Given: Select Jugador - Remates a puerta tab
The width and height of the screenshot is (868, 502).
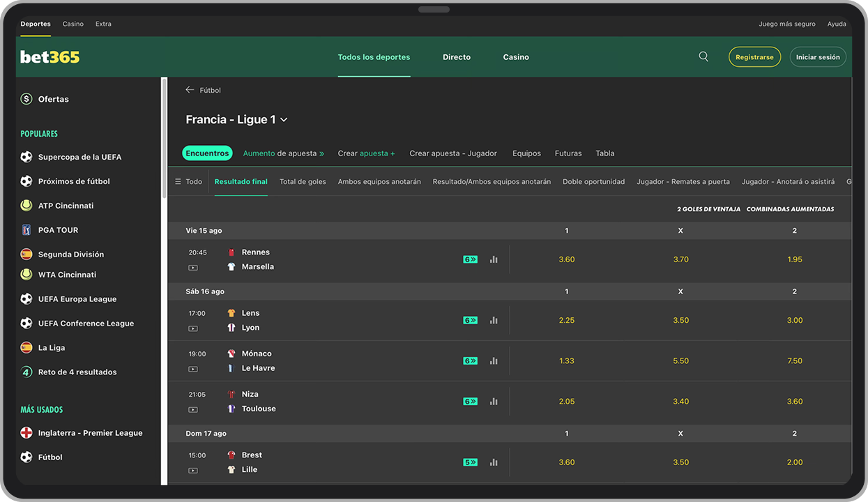Looking at the screenshot, I should pyautogui.click(x=683, y=181).
